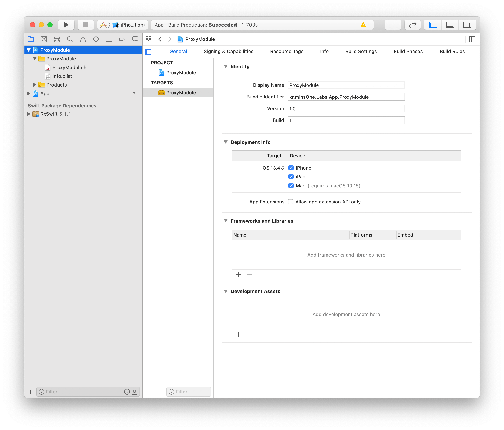Open the Info tab

(x=324, y=51)
